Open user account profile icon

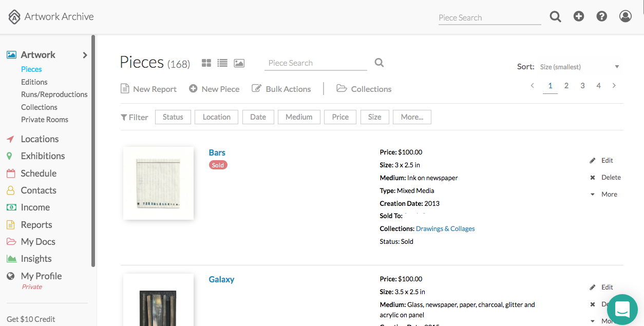coord(626,16)
